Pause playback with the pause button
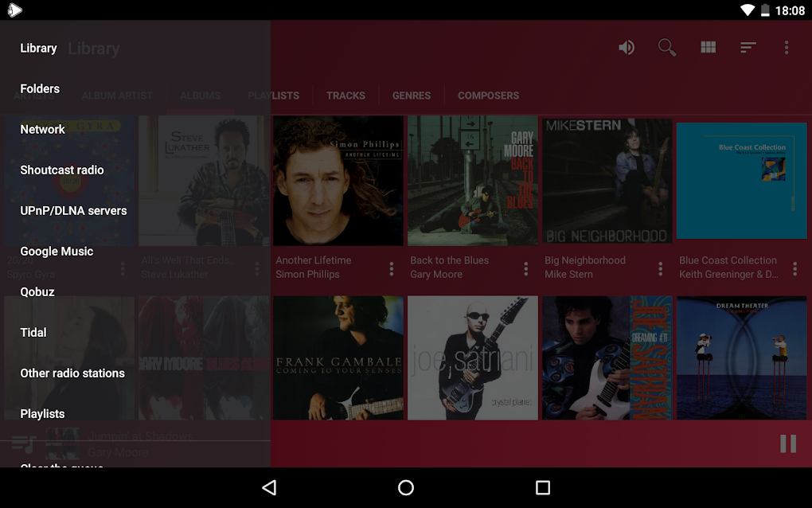812x508 pixels. pos(787,444)
